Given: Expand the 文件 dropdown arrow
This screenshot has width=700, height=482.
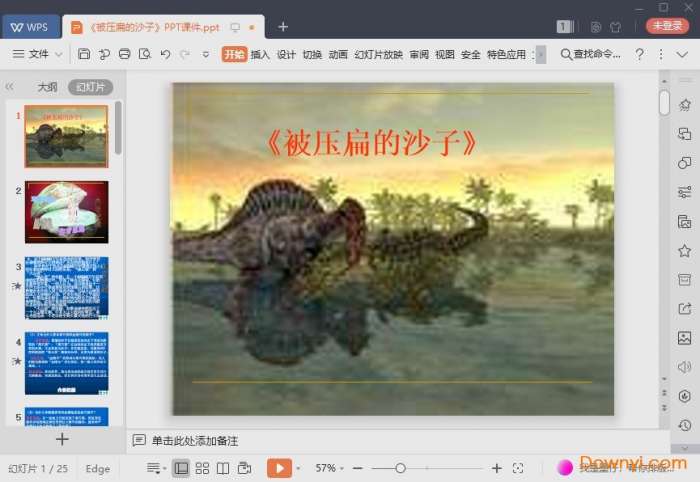Looking at the screenshot, I should tap(58, 54).
